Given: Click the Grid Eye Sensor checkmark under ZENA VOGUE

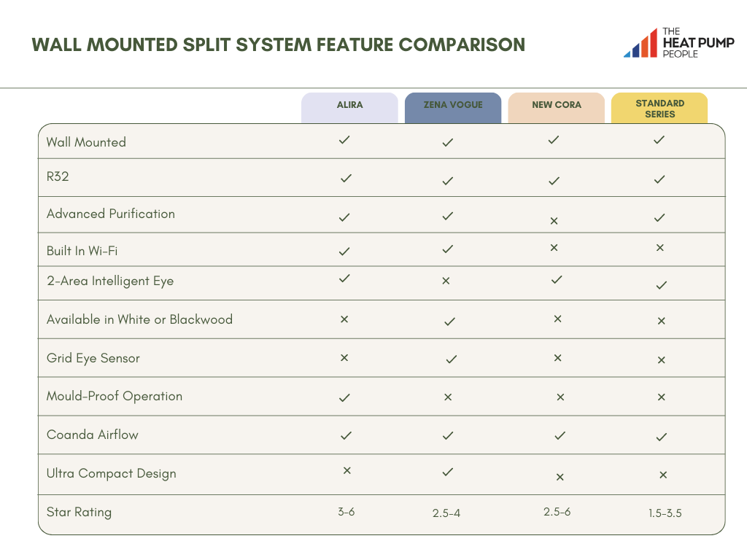Looking at the screenshot, I should (450, 359).
